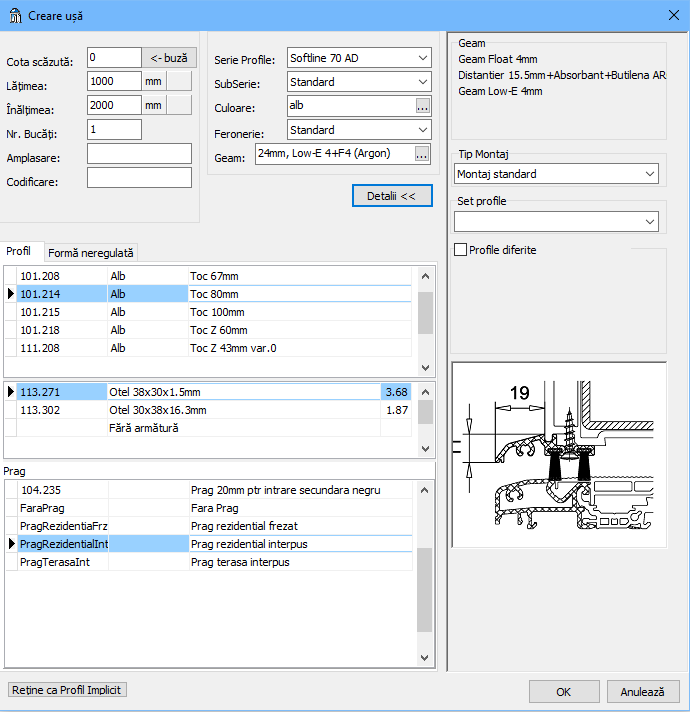This screenshot has height=712, width=690.
Task: Enable the Profile diferite checkbox
Action: [x=461, y=250]
